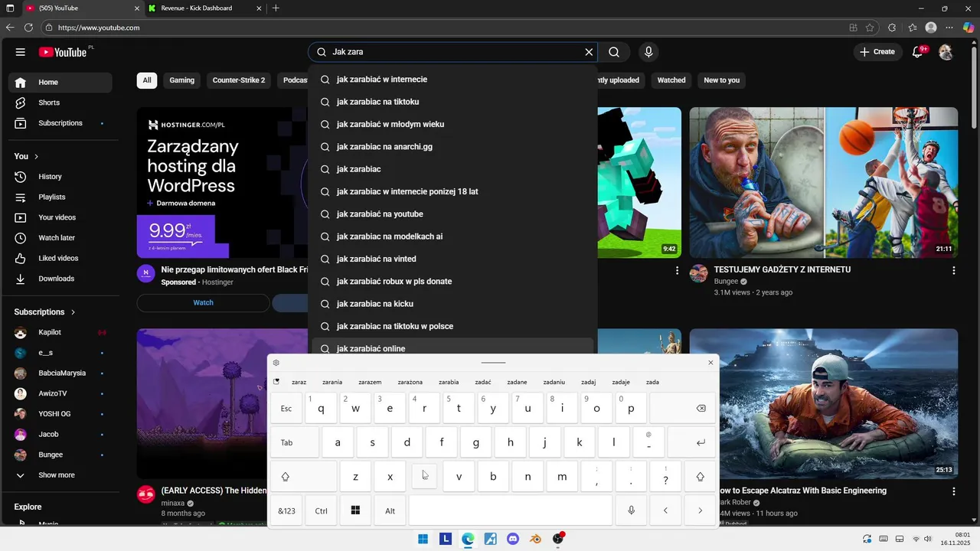
Task: Open Copilot in the Edge toolbar
Action: pos(968,28)
